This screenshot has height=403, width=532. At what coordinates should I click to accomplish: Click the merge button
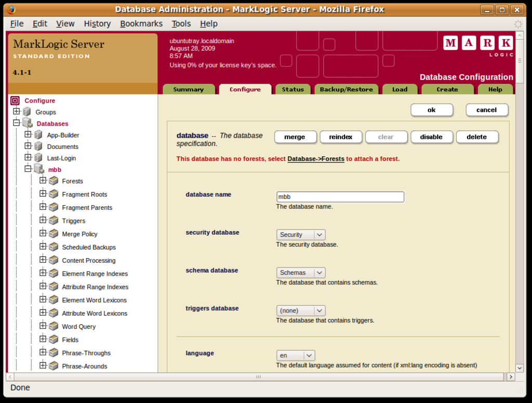click(x=295, y=137)
